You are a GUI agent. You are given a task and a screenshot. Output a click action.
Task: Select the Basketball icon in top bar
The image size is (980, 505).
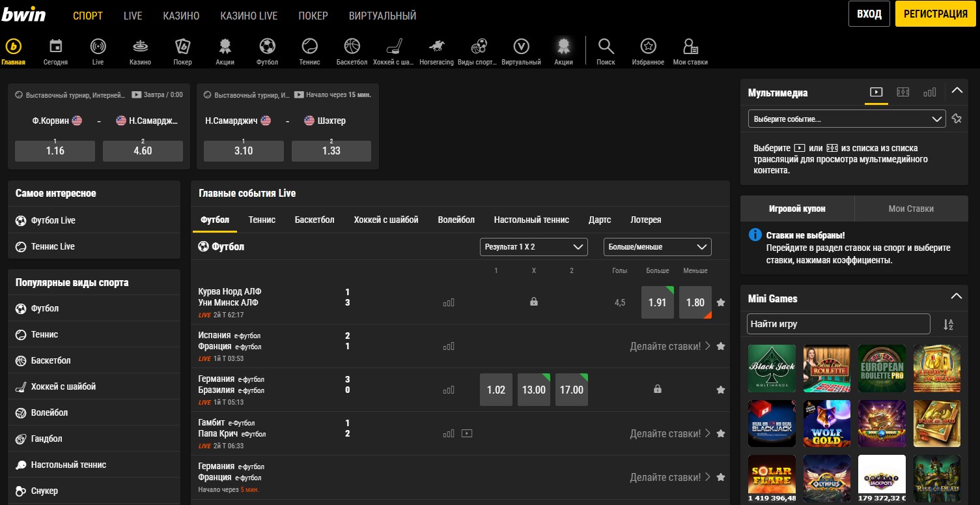pos(352,46)
